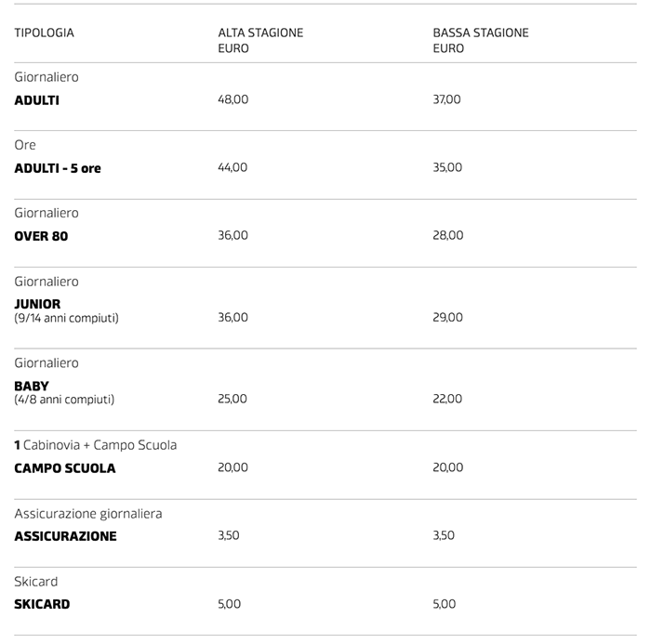Click the 22,00 Baby low-season price
The width and height of the screenshot is (651, 644).
(x=447, y=399)
